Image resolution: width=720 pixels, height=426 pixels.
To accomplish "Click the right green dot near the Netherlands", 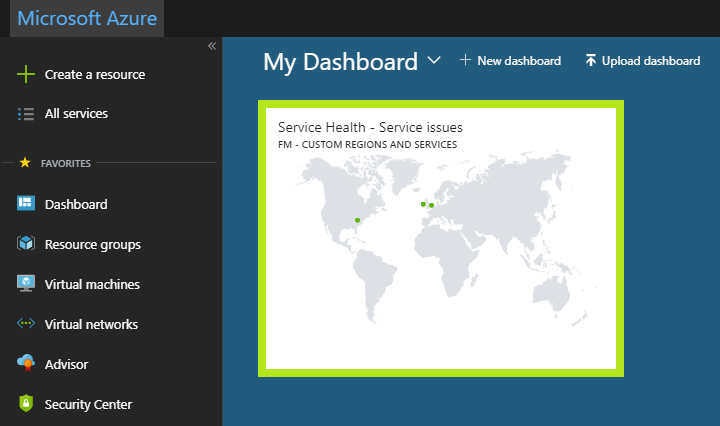I will (x=432, y=205).
